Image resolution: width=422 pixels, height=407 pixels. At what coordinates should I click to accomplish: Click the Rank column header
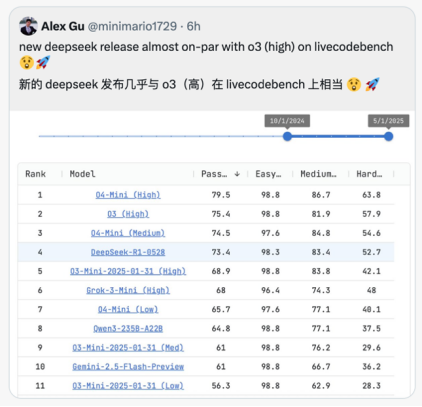coord(36,174)
